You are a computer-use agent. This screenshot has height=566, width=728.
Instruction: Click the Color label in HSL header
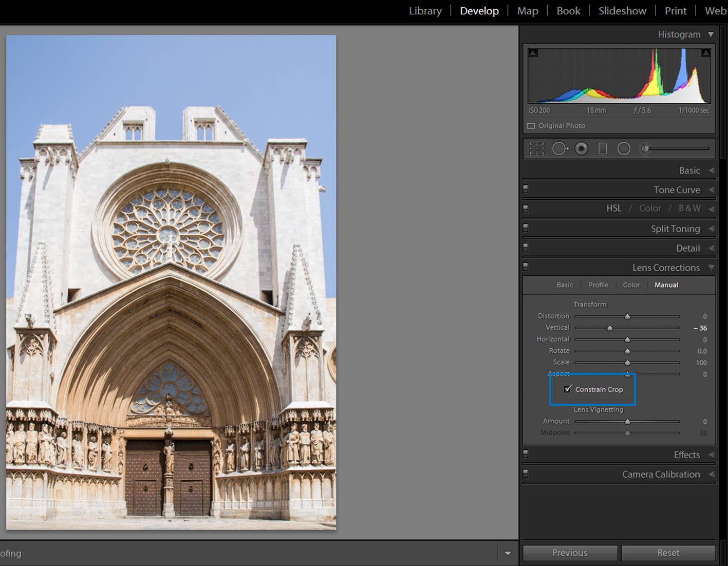[x=650, y=208]
